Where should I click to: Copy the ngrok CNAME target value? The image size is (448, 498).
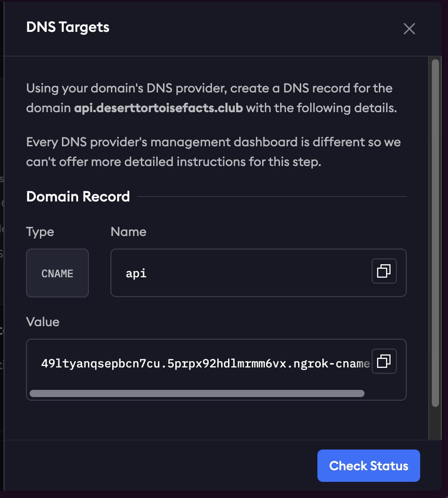click(x=384, y=361)
